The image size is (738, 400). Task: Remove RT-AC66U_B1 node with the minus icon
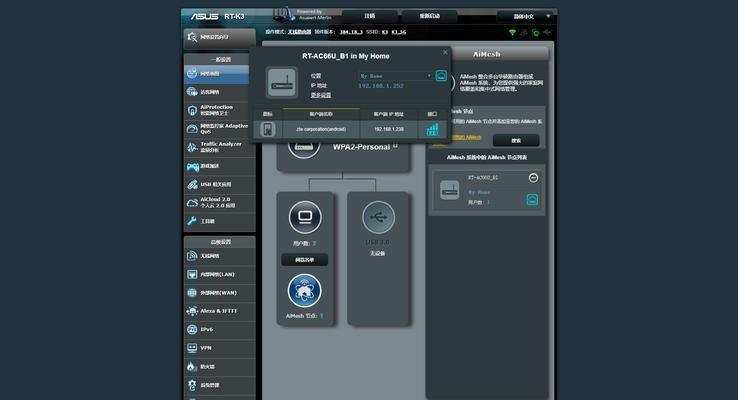coord(533,178)
